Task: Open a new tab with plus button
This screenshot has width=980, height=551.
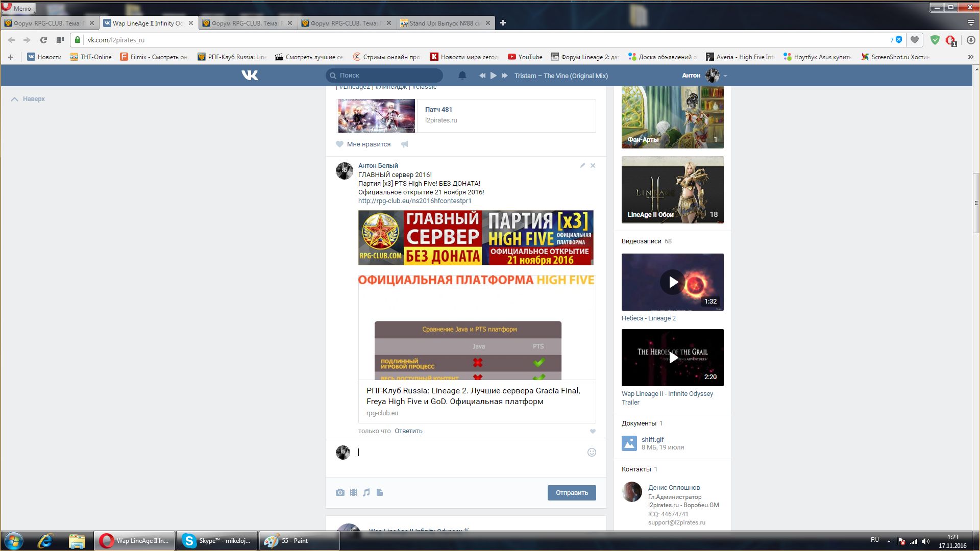Action: point(503,23)
